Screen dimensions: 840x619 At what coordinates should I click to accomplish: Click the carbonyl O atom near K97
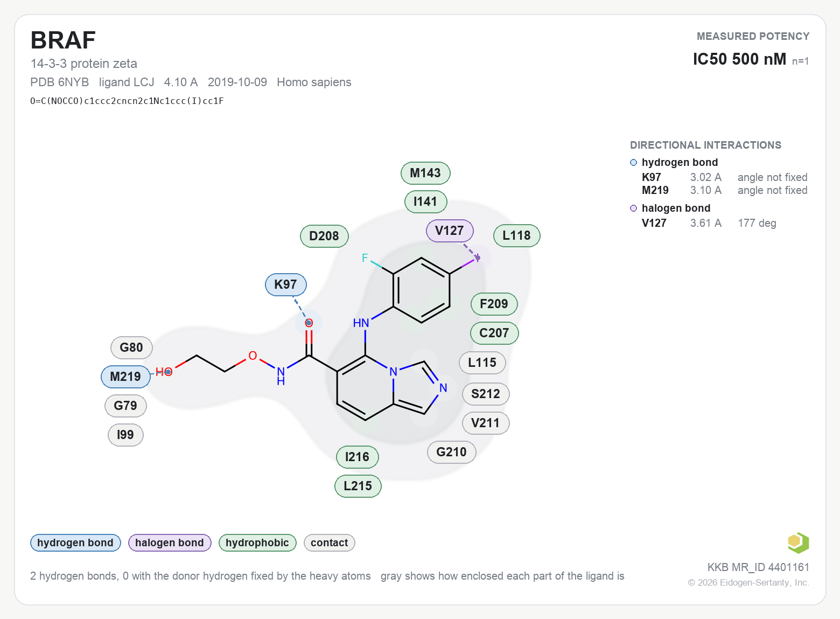click(x=309, y=323)
